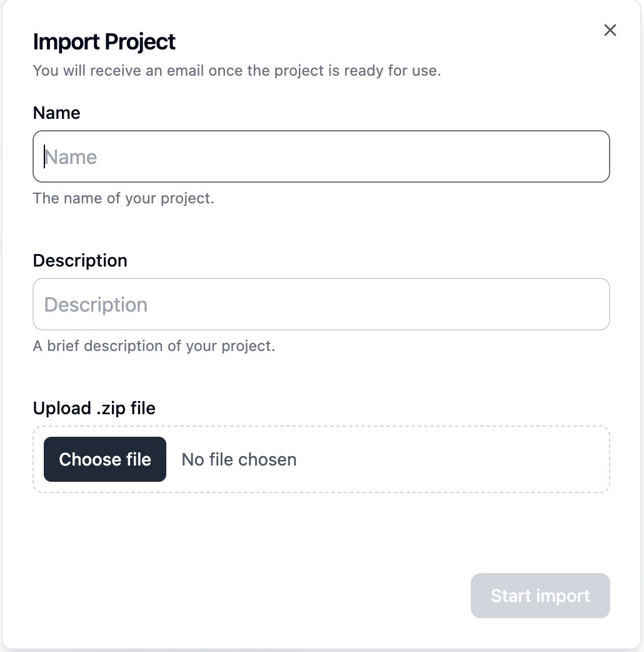This screenshot has height=652, width=644.
Task: Click the Upload .zip file label
Action: [x=94, y=408]
